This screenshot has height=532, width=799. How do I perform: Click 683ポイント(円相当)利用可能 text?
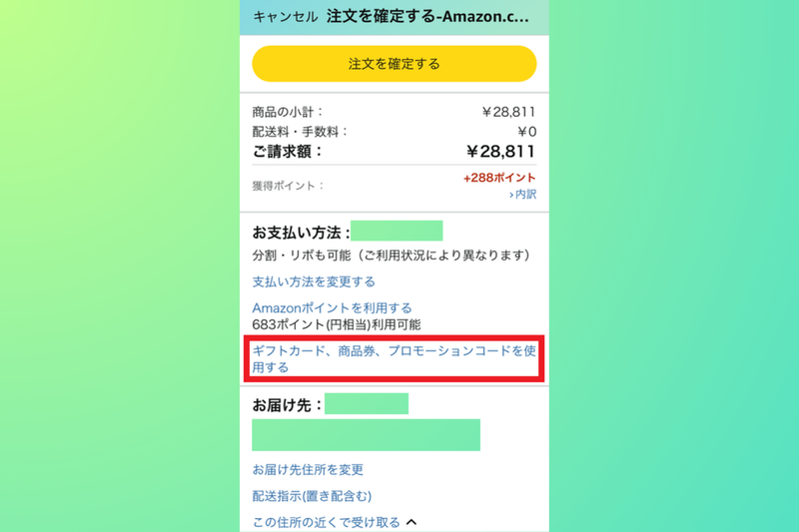337,324
